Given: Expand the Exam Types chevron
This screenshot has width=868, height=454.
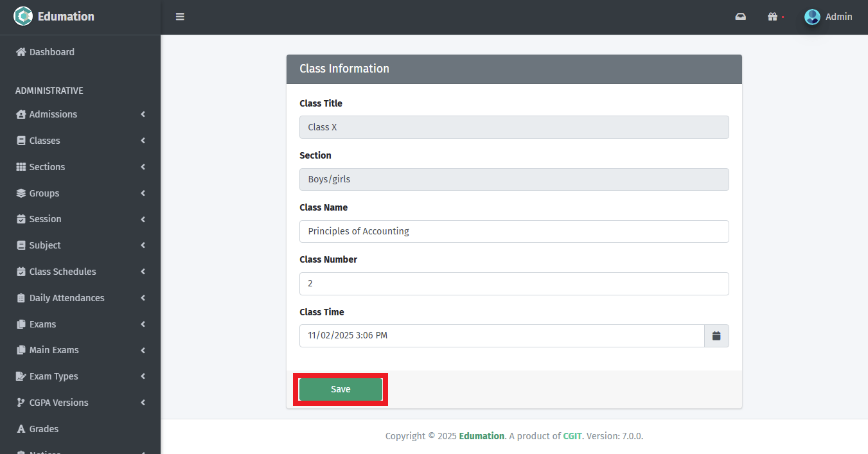Looking at the screenshot, I should coord(143,376).
